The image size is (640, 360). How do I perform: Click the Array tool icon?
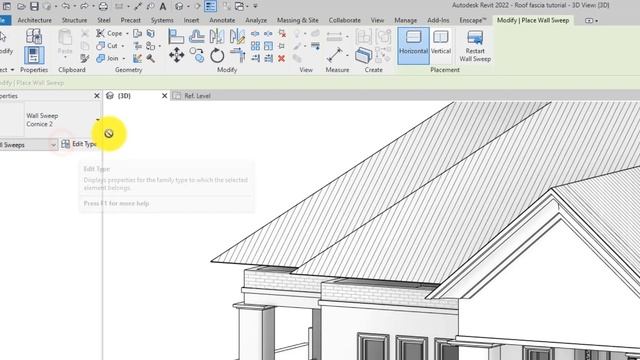tap(255, 46)
